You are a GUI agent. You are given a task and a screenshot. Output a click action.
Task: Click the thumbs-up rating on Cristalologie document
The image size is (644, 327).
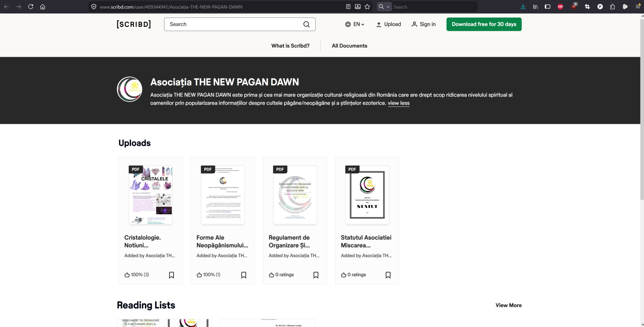(x=127, y=275)
